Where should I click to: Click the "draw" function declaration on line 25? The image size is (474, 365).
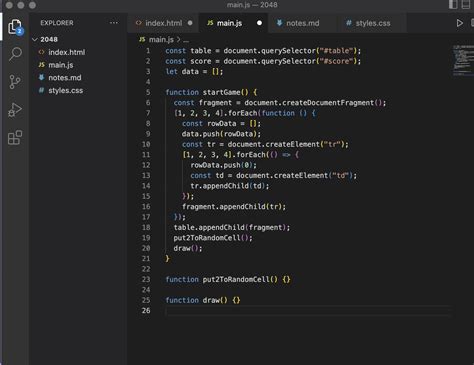(x=211, y=300)
